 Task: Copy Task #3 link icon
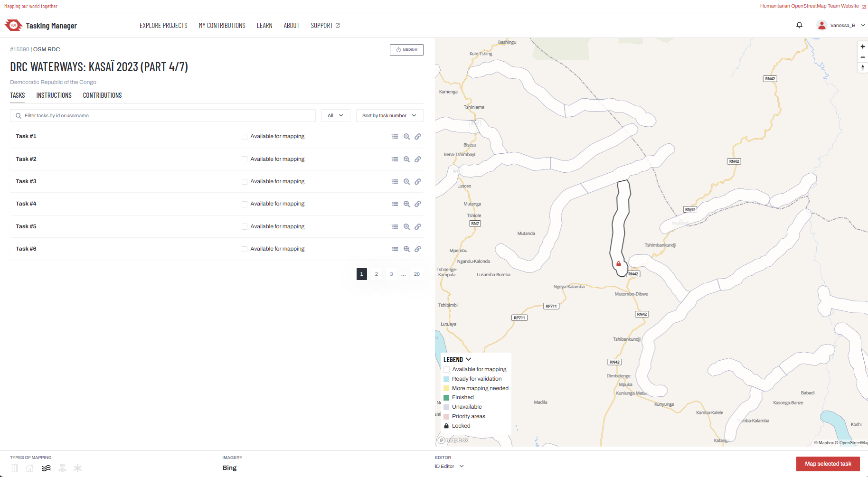(x=417, y=182)
